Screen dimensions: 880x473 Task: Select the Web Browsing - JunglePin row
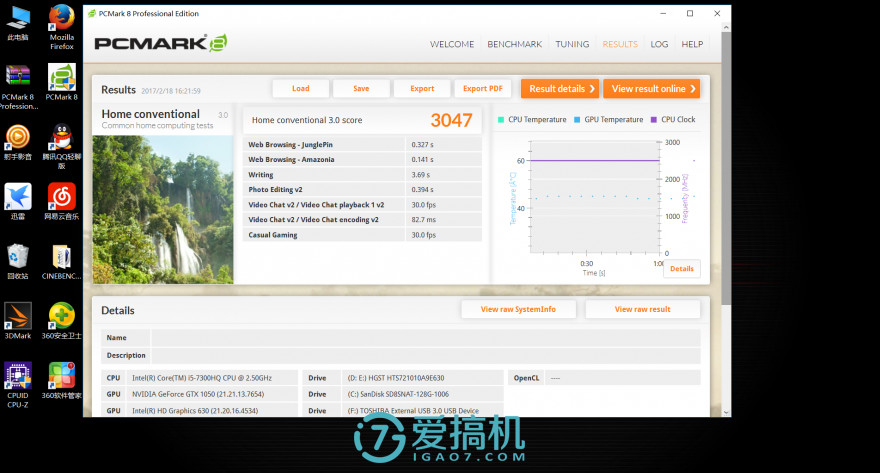(x=363, y=145)
